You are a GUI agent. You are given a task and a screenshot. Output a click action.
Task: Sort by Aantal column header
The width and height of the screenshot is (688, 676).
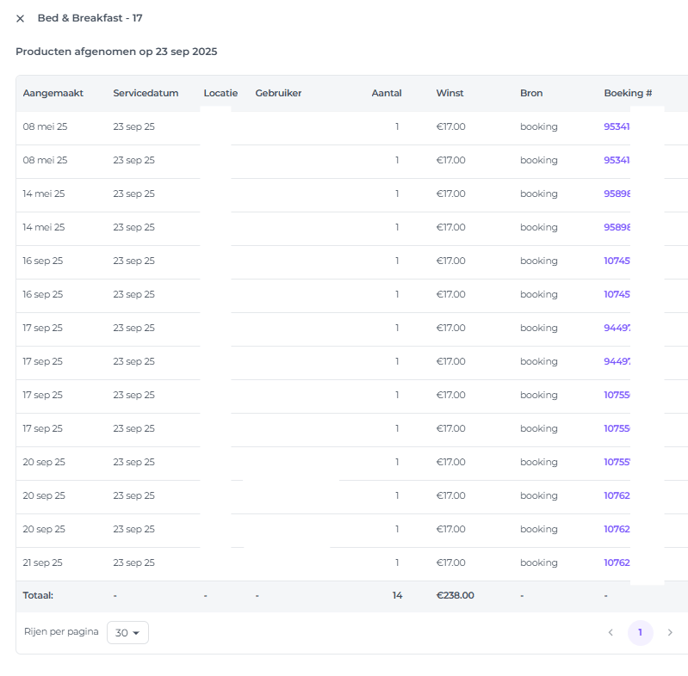pyautogui.click(x=386, y=93)
